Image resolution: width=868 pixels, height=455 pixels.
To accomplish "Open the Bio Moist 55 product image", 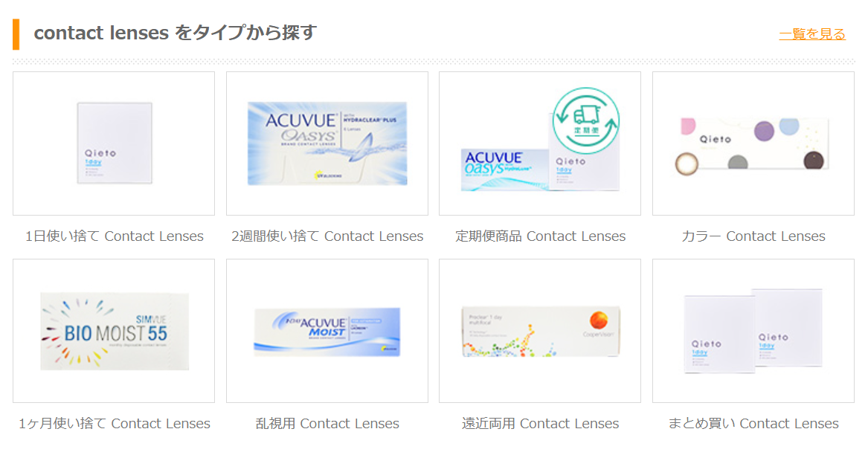I will pos(115,331).
